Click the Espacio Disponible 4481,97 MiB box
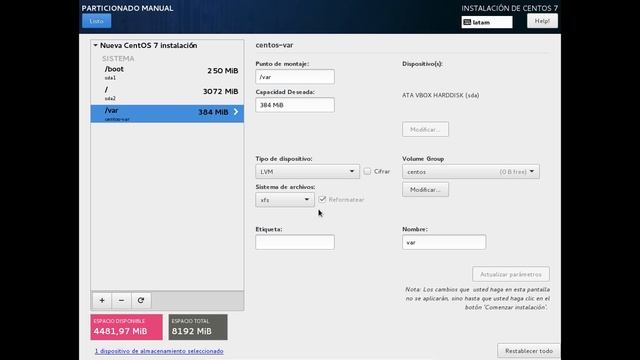The image size is (640, 360). point(127,327)
